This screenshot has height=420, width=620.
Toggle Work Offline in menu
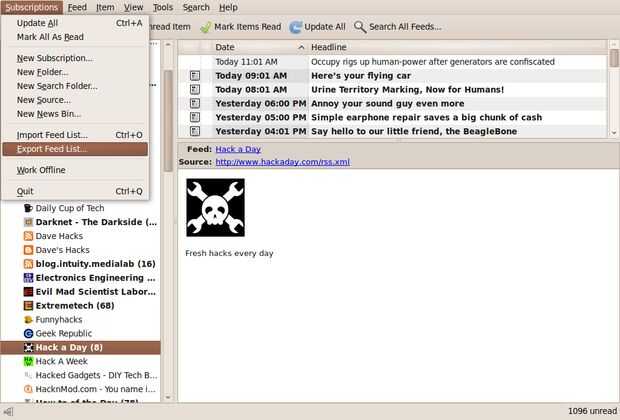(75, 170)
